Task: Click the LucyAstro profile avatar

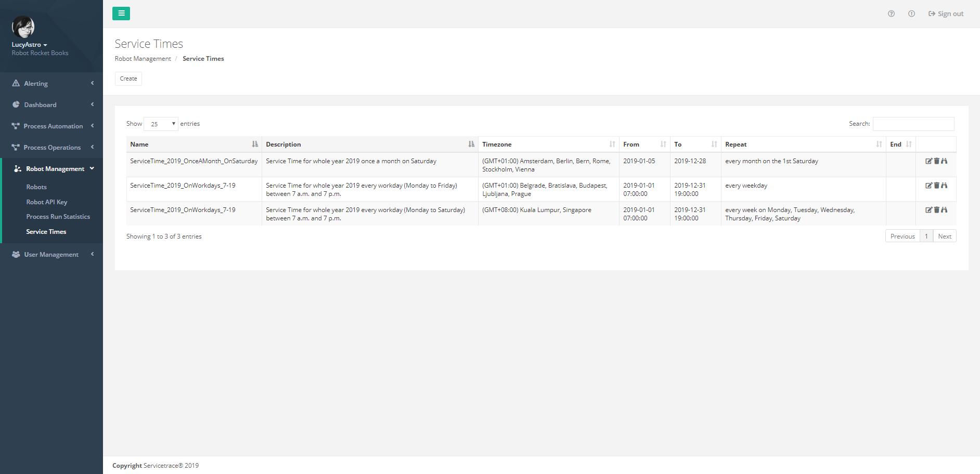Action: tap(23, 27)
